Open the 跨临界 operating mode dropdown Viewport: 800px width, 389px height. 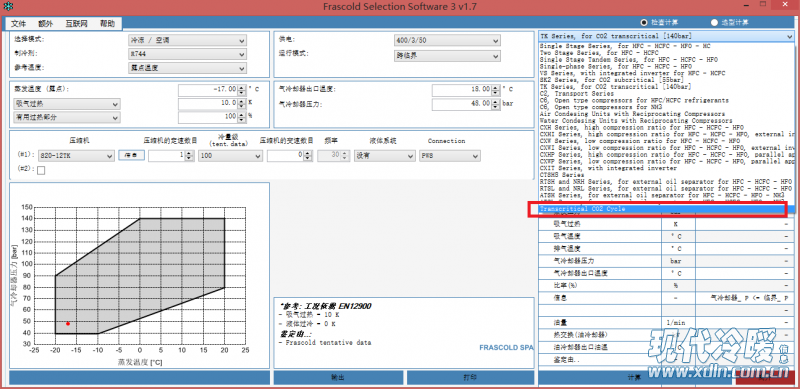(x=447, y=56)
